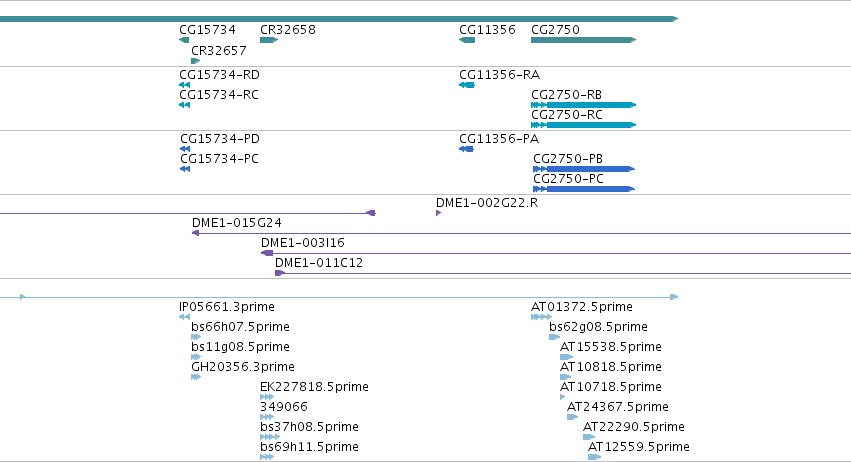The width and height of the screenshot is (851, 462).
Task: Click the CG11356-RA transcript glyph
Action: (467, 85)
